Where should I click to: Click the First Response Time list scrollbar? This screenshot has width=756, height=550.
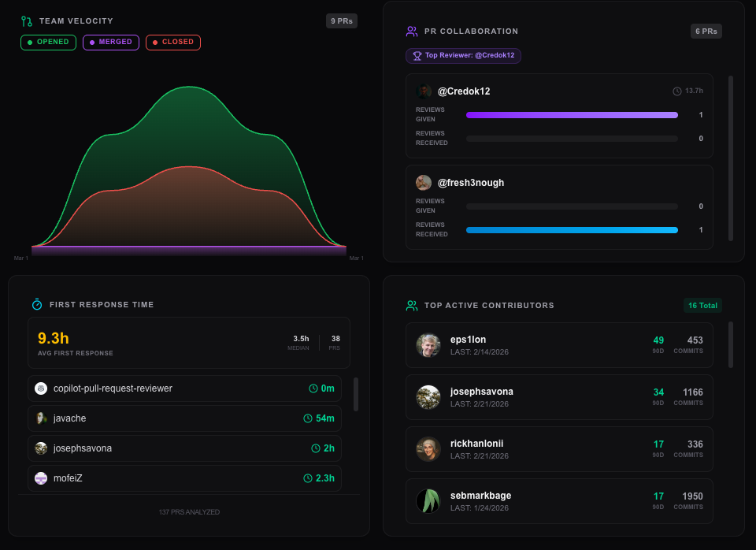click(x=356, y=395)
